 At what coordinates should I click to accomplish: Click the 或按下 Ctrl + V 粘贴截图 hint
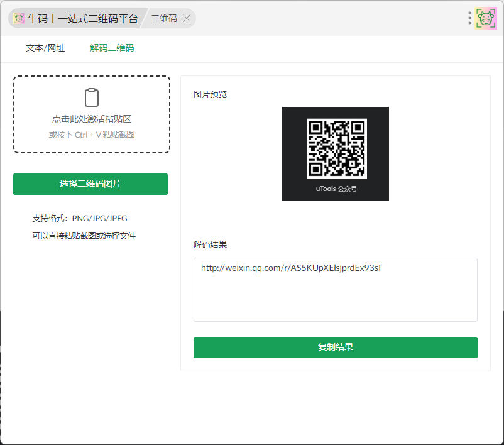[92, 135]
